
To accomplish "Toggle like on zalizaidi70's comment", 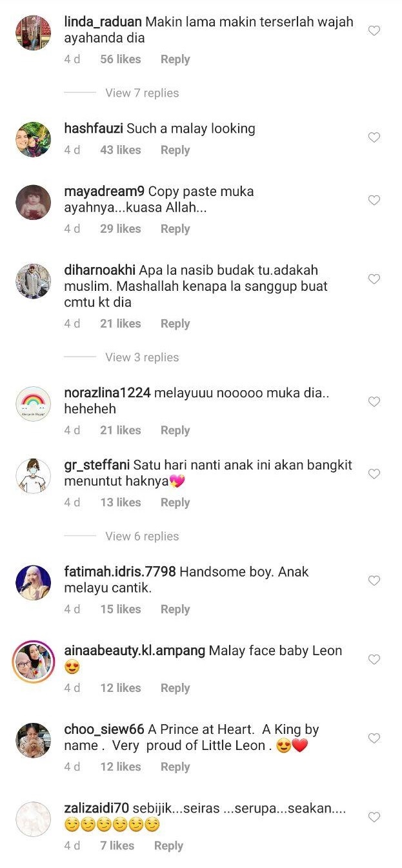I will (x=374, y=817).
